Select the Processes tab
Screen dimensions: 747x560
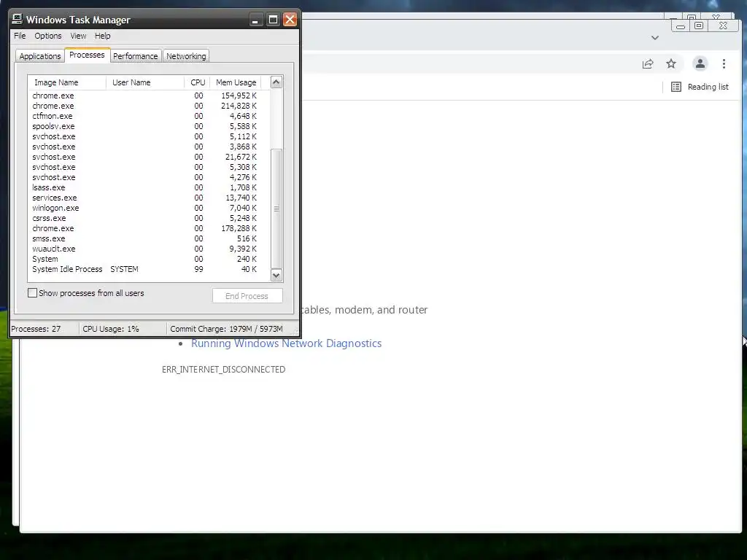click(x=88, y=55)
